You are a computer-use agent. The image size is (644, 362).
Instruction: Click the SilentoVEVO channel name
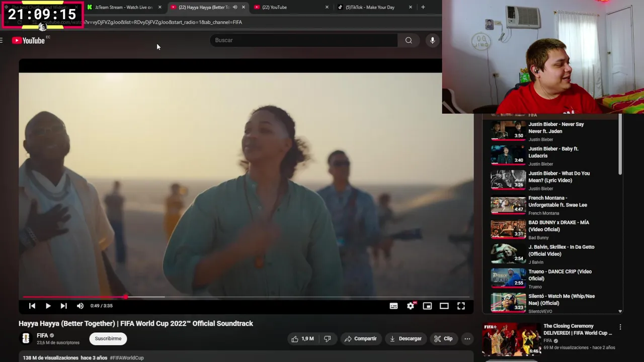540,312
